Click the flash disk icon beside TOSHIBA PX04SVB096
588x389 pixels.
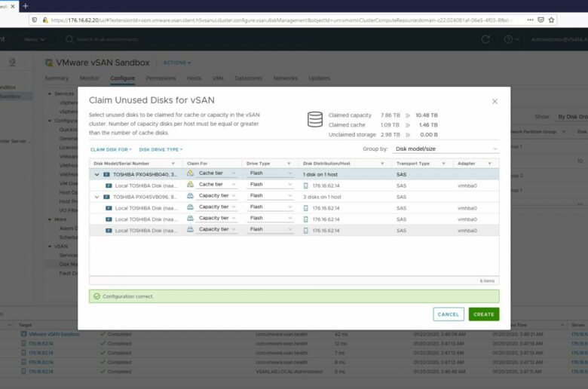(x=106, y=197)
